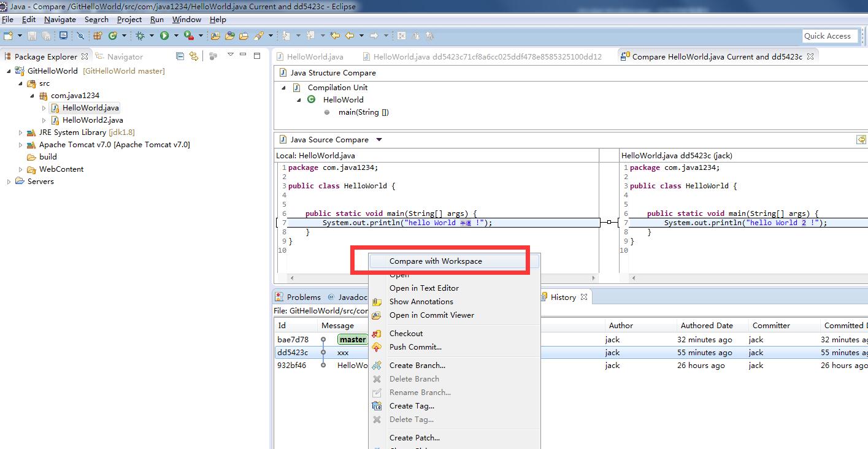Open the Java Source Compare dropdown
868x449 pixels.
[379, 140]
